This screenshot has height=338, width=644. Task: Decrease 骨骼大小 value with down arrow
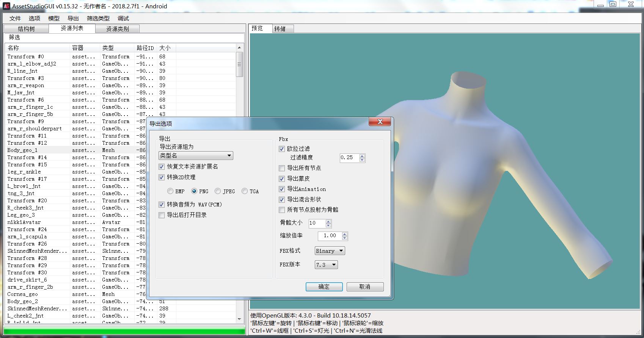click(x=328, y=225)
